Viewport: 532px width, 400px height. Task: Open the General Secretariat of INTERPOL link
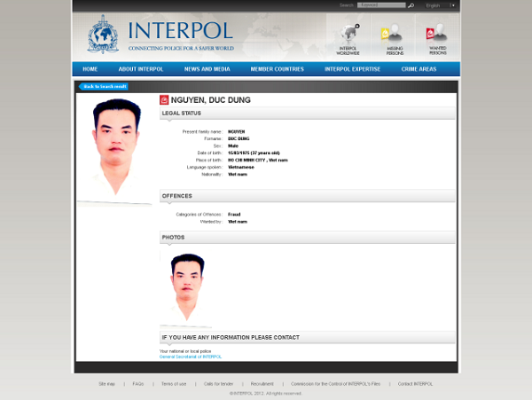click(191, 357)
